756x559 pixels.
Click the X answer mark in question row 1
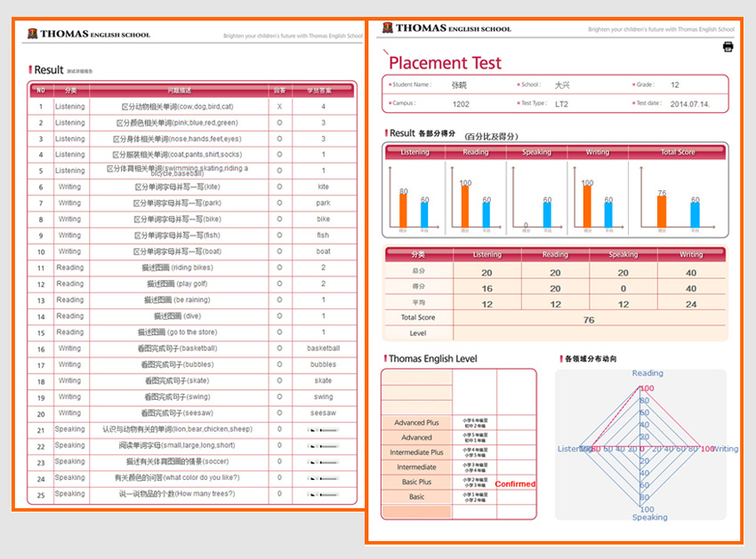[279, 107]
